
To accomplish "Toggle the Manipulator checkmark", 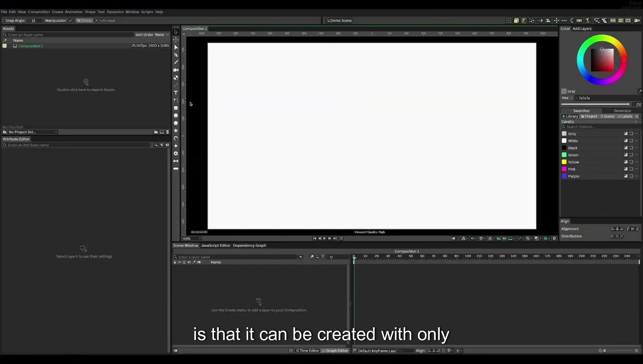I will 71,20.
